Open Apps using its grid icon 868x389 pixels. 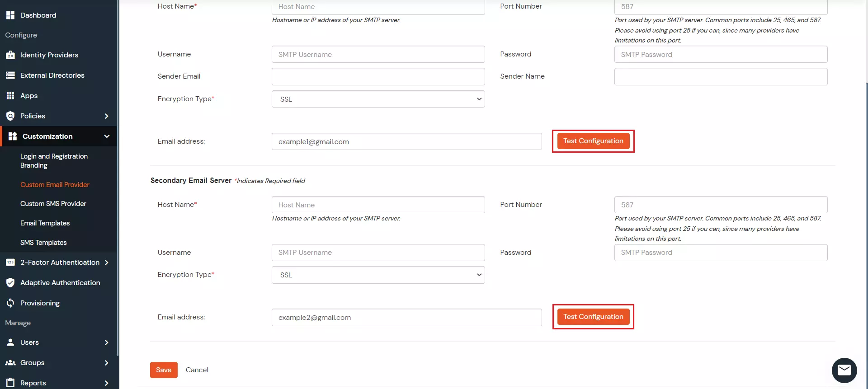[10, 95]
